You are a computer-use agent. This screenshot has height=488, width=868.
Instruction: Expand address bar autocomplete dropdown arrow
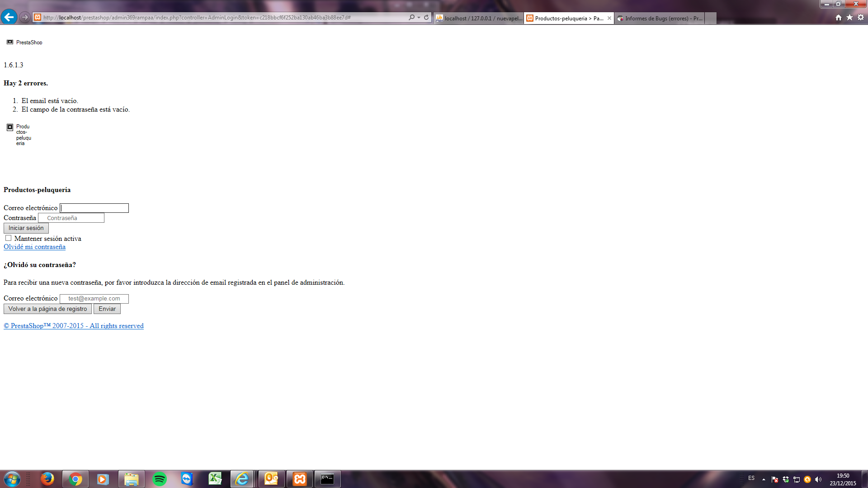(x=419, y=17)
